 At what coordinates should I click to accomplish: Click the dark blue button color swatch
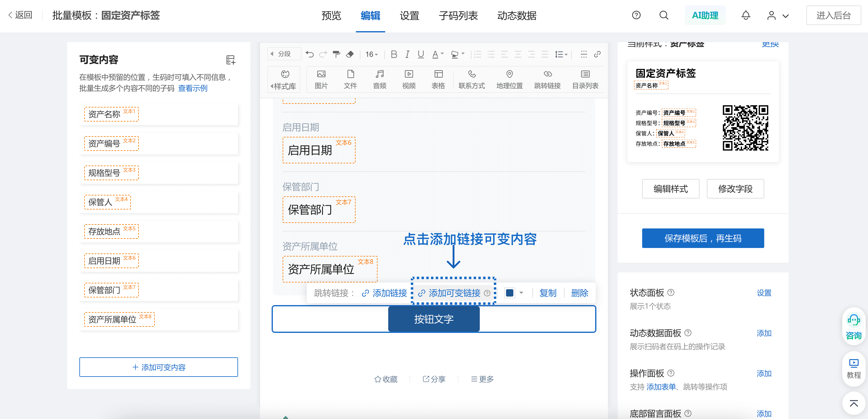[x=509, y=293]
